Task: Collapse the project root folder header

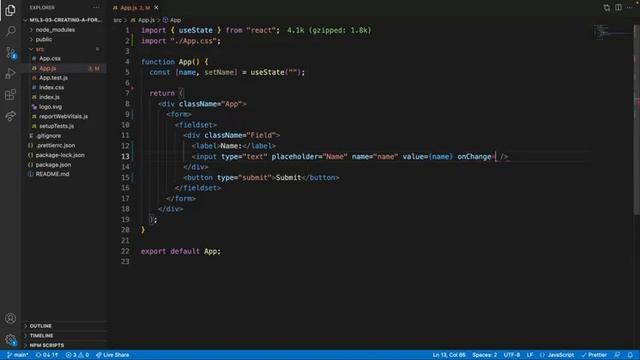Action: point(64,20)
